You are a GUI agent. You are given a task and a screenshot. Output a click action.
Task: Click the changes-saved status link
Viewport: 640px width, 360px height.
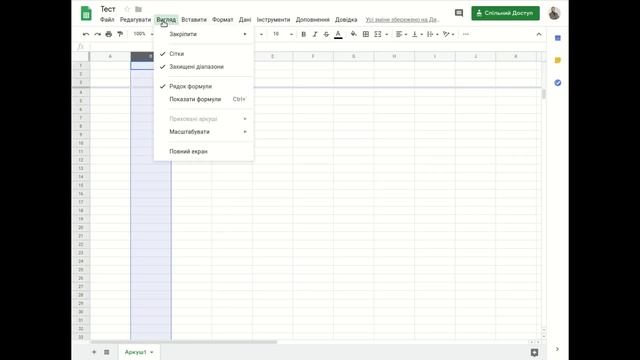coord(402,20)
